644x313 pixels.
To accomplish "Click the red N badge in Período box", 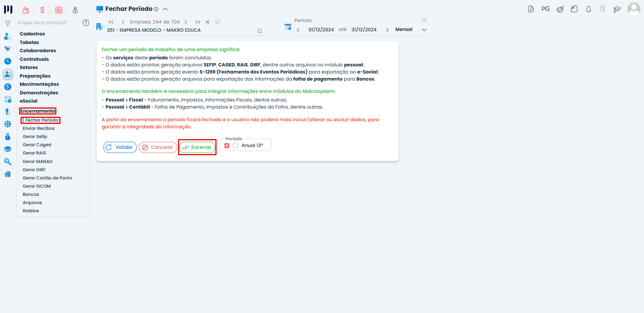I will point(227,145).
